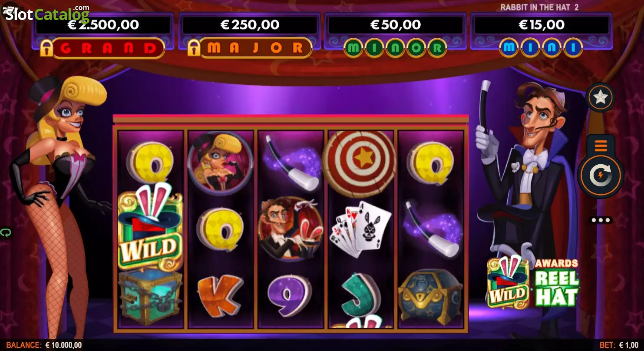Click the star favorites icon
Image resolution: width=644 pixels, height=351 pixels.
[601, 97]
